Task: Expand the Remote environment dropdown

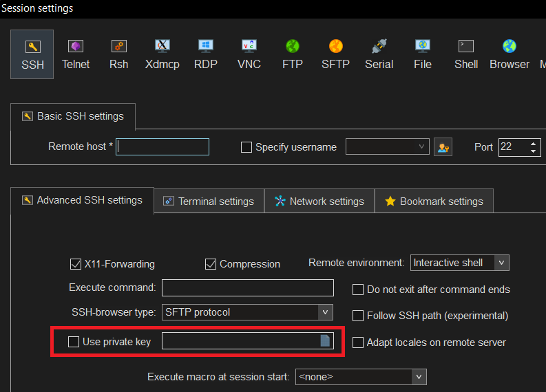Action: [502, 263]
